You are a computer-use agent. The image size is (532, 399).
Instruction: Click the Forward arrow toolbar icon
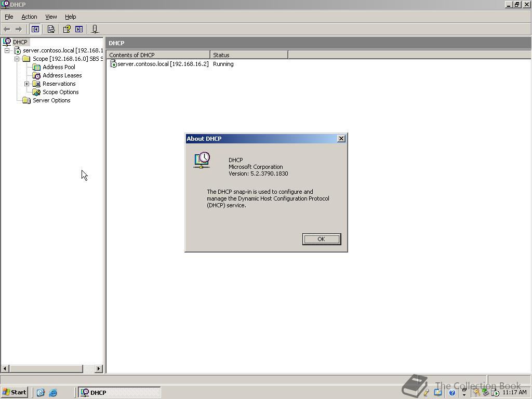[19, 29]
